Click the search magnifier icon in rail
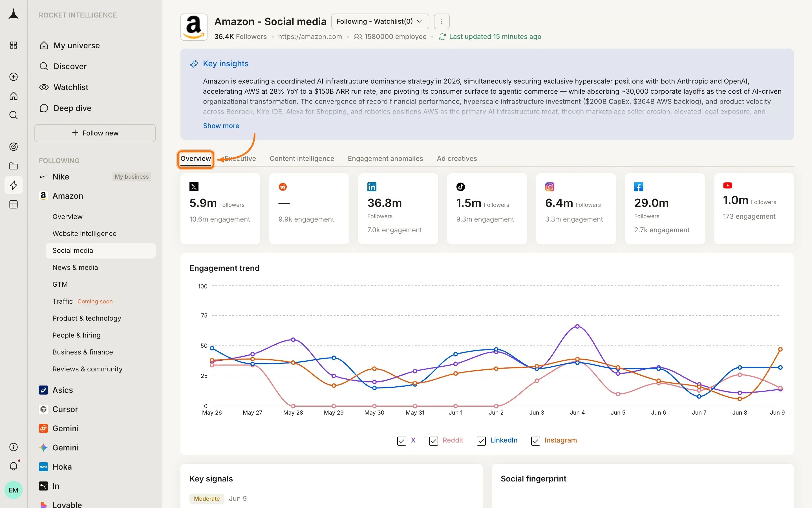The height and width of the screenshot is (508, 812). coord(14,115)
